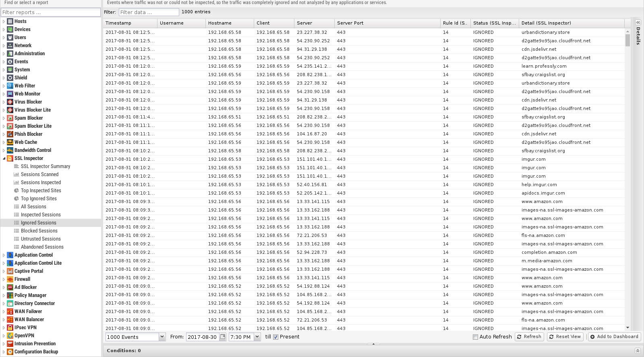Select Abandoned Sessions report
Viewport: 644px width, 357px height.
[42, 247]
